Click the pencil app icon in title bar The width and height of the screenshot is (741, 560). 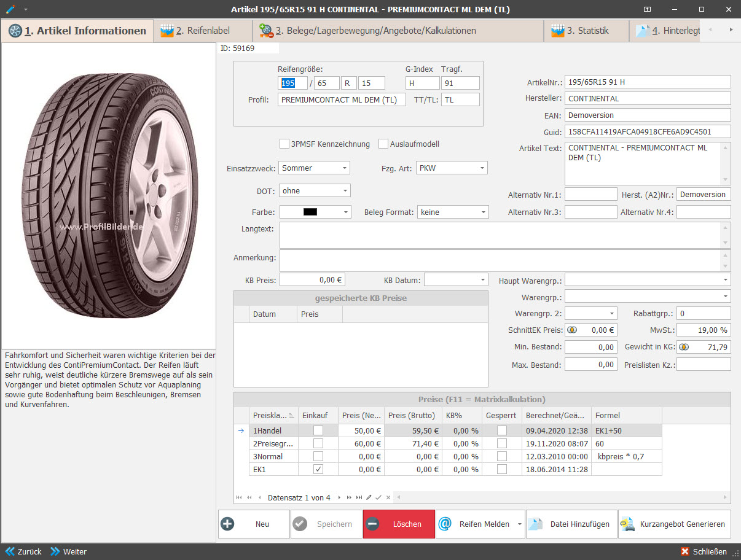[x=10, y=9]
